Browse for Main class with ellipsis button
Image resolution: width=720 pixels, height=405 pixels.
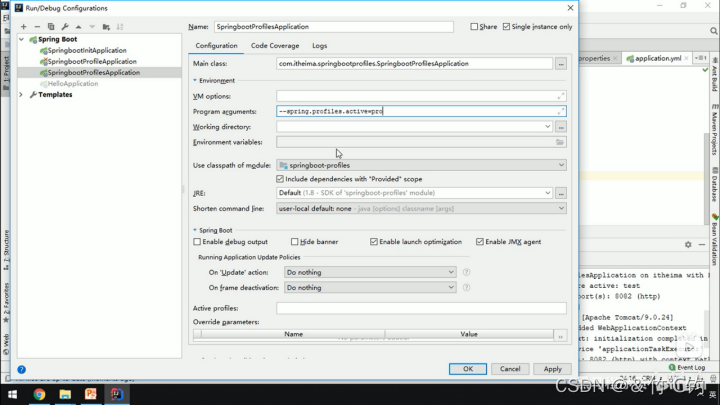click(561, 64)
